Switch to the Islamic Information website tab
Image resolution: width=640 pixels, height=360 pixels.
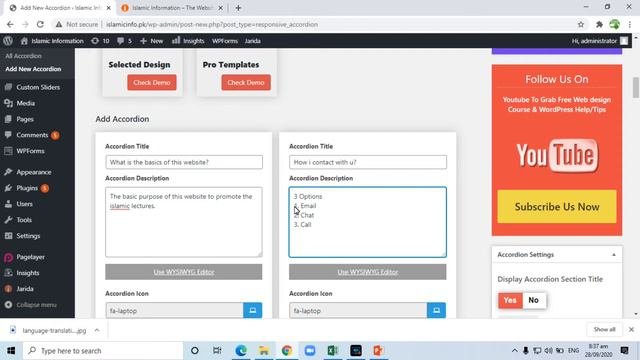[x=172, y=8]
